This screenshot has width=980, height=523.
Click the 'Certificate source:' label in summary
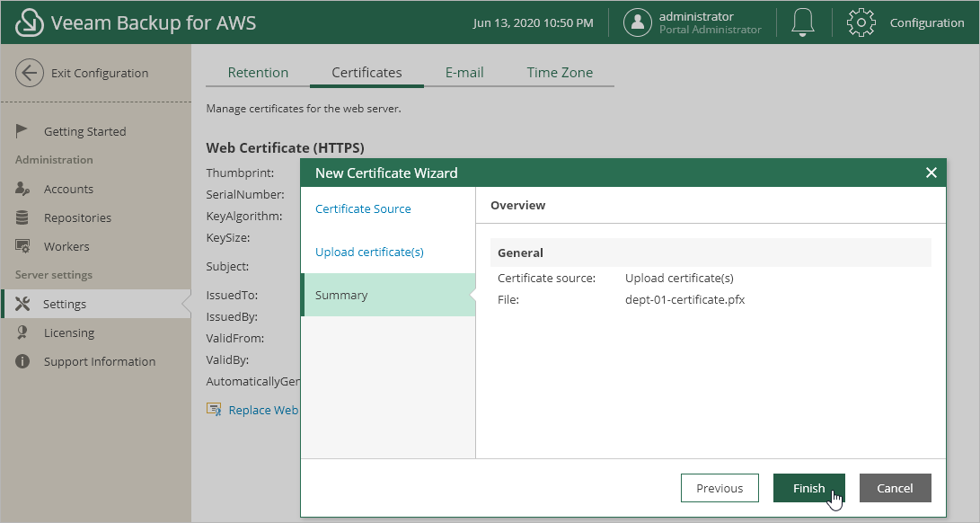[546, 279]
